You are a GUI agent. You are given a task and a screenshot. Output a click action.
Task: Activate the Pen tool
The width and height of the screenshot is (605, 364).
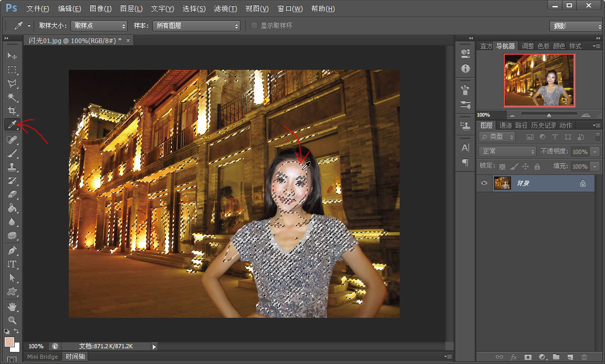pyautogui.click(x=12, y=250)
